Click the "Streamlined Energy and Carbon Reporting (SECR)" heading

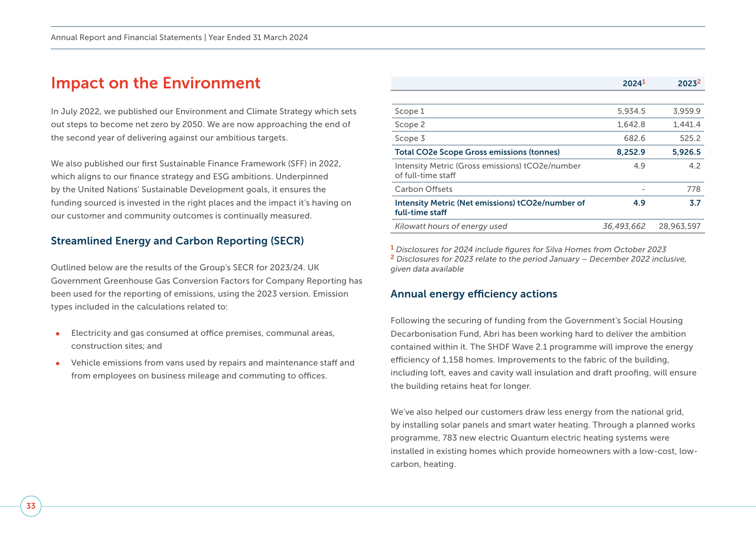(x=177, y=241)
